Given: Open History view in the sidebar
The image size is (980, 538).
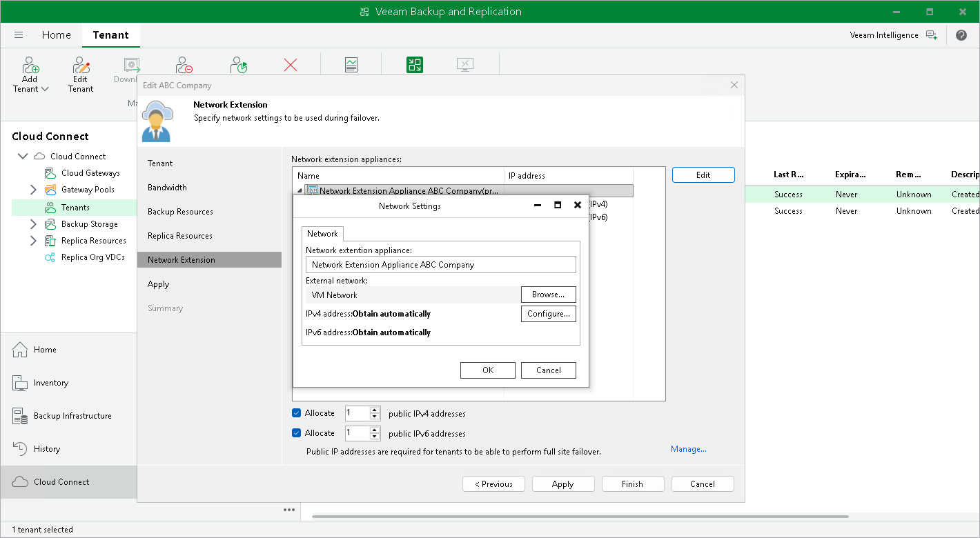Looking at the screenshot, I should [46, 449].
